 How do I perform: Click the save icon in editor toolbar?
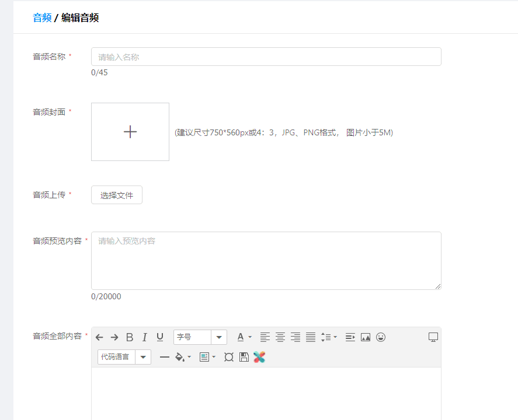(x=244, y=357)
